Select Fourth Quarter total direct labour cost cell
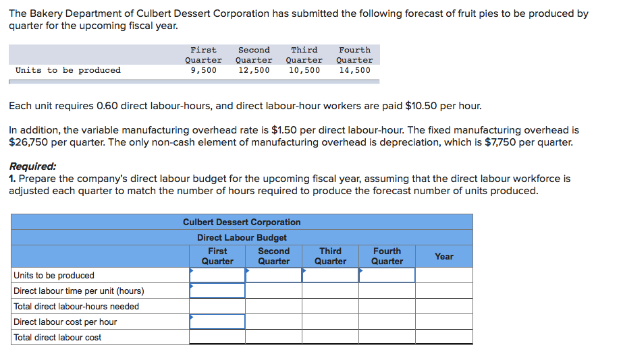The height and width of the screenshot is (364, 621). 387,337
